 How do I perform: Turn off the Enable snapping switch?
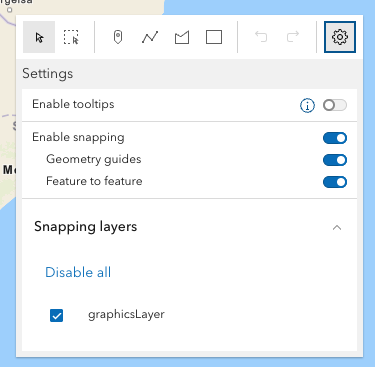(x=335, y=138)
